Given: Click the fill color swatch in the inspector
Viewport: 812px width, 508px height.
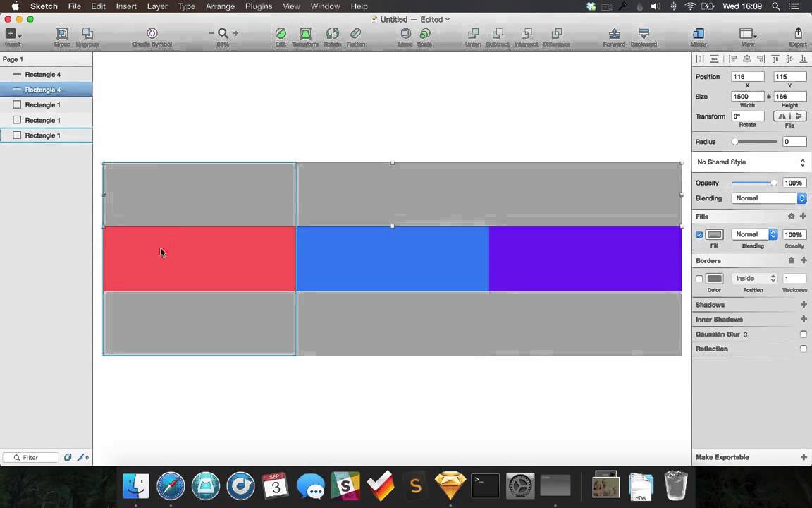Looking at the screenshot, I should point(714,234).
